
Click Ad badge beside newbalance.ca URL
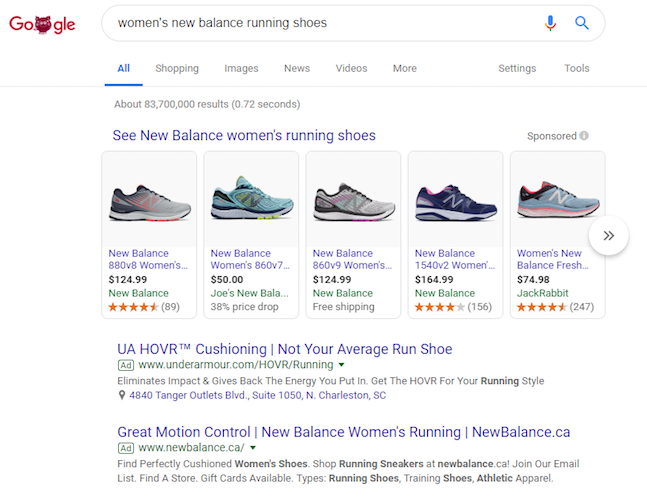tap(126, 448)
